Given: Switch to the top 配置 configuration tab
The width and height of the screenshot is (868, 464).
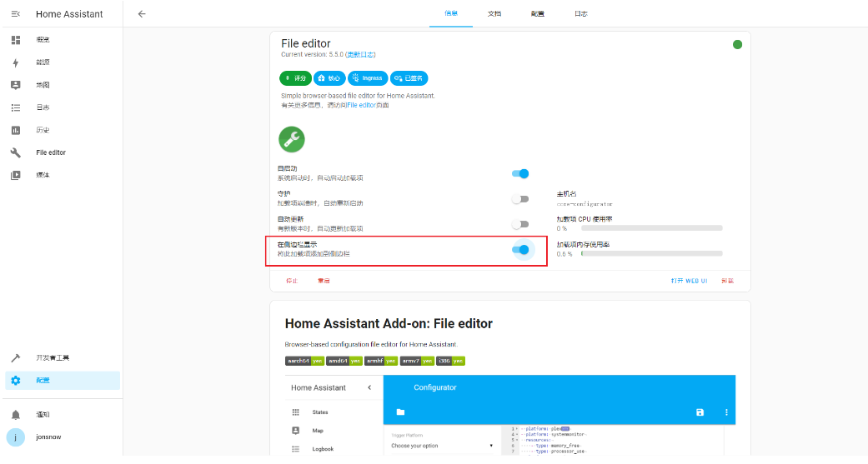Looking at the screenshot, I should click(x=538, y=14).
